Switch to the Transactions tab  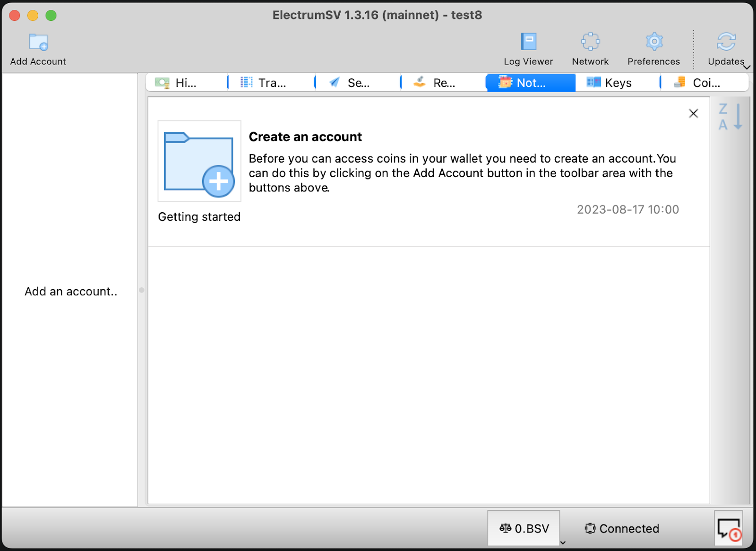(272, 83)
